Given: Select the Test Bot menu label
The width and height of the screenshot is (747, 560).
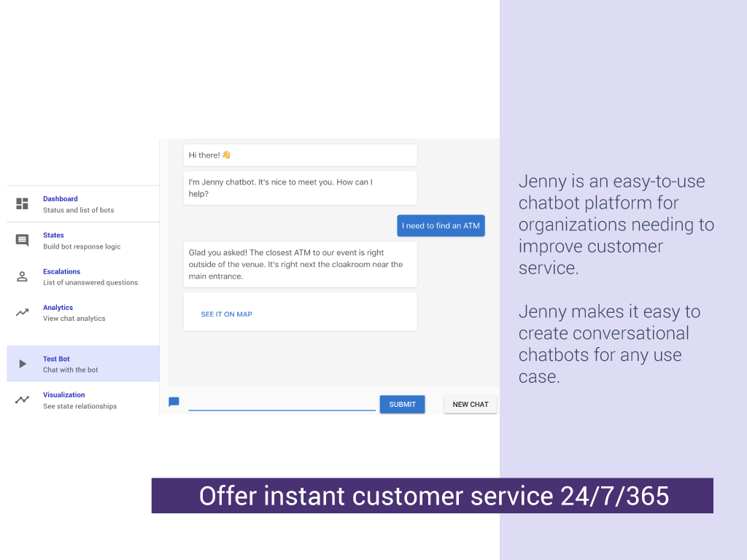Looking at the screenshot, I should 56,359.
